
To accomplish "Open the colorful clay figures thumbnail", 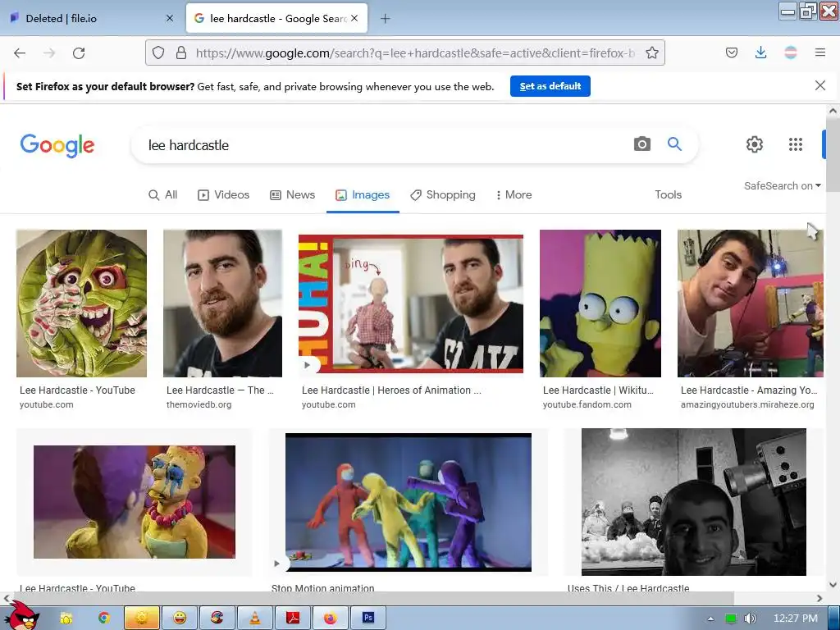I will [x=409, y=503].
